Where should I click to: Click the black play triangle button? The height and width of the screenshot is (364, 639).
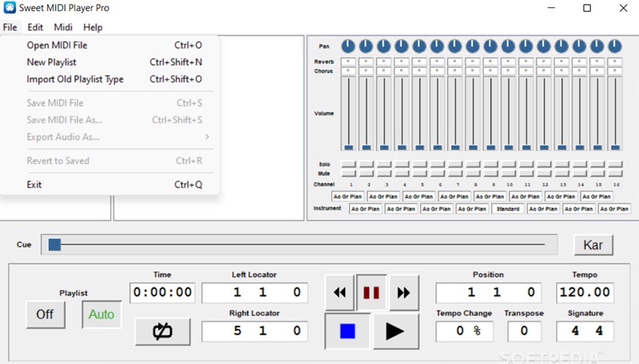click(x=395, y=331)
